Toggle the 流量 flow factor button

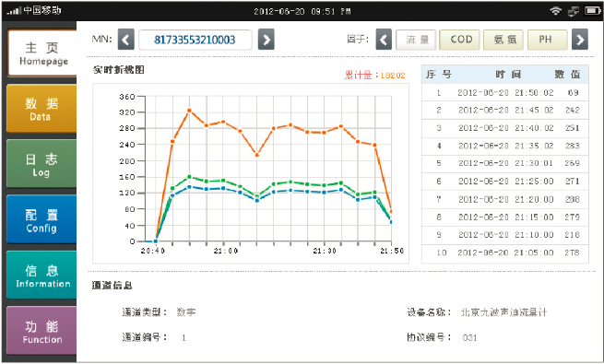pos(416,40)
